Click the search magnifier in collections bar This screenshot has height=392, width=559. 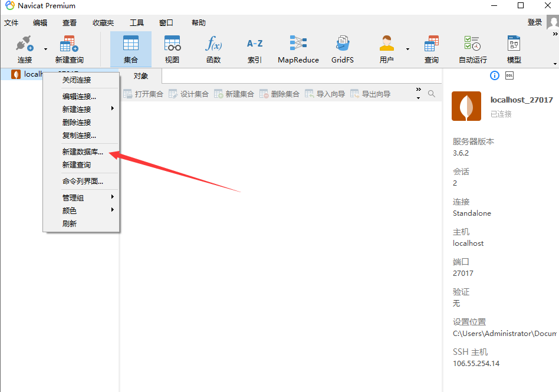point(432,93)
